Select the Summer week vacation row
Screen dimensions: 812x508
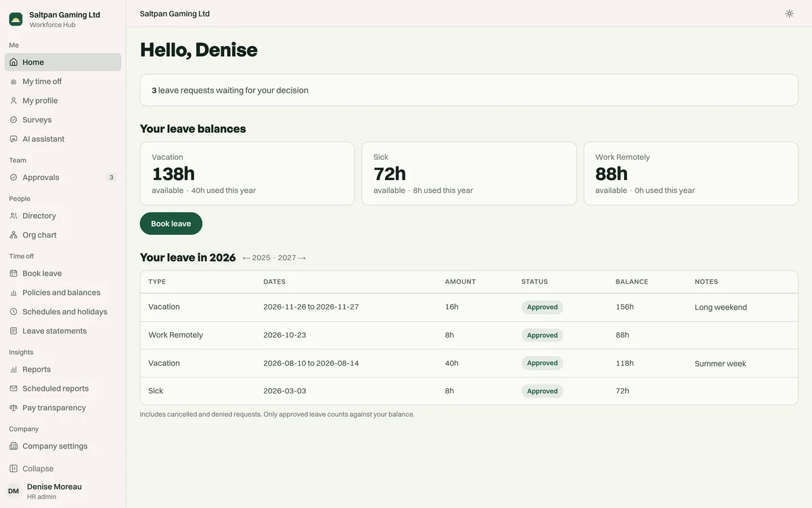pos(469,363)
